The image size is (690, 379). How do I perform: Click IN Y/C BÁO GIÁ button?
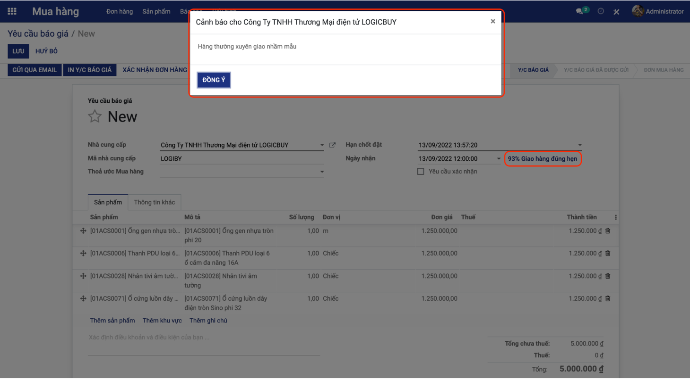pos(90,70)
